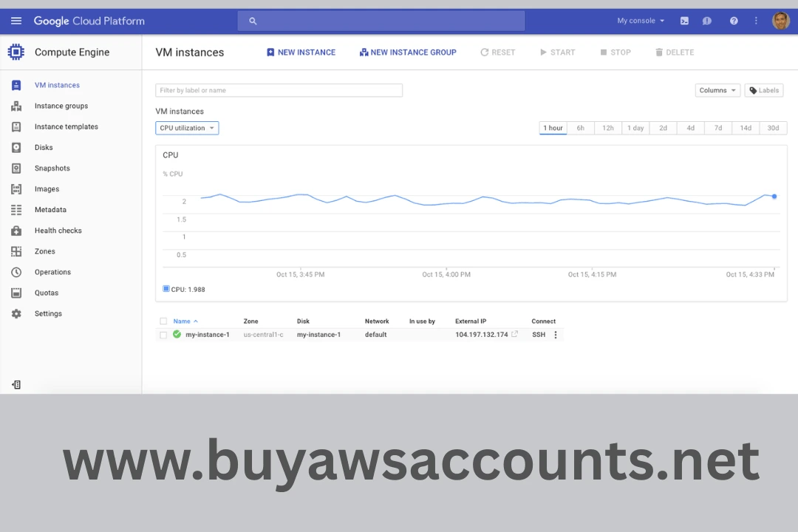Image resolution: width=798 pixels, height=532 pixels.
Task: Open the My console project dropdown
Action: coord(641,21)
